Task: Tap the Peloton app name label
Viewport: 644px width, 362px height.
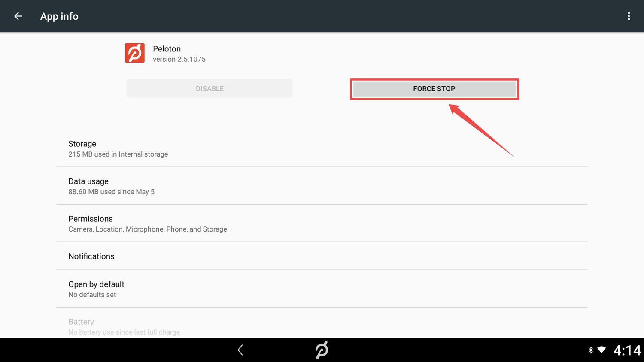Action: [167, 49]
